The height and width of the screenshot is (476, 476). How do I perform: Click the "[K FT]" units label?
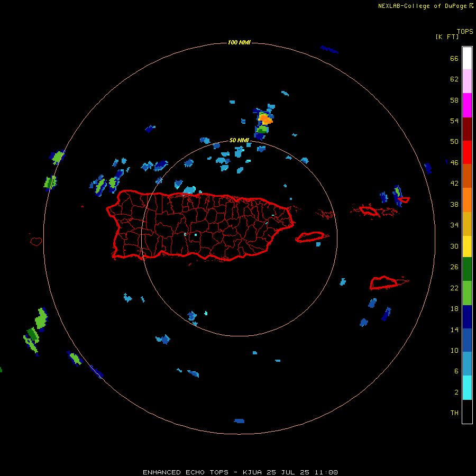coord(447,36)
